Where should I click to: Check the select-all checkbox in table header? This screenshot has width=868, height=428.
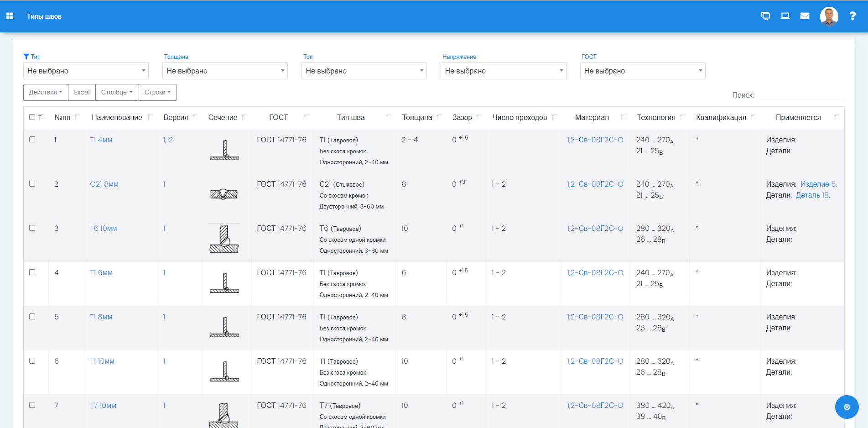(32, 117)
